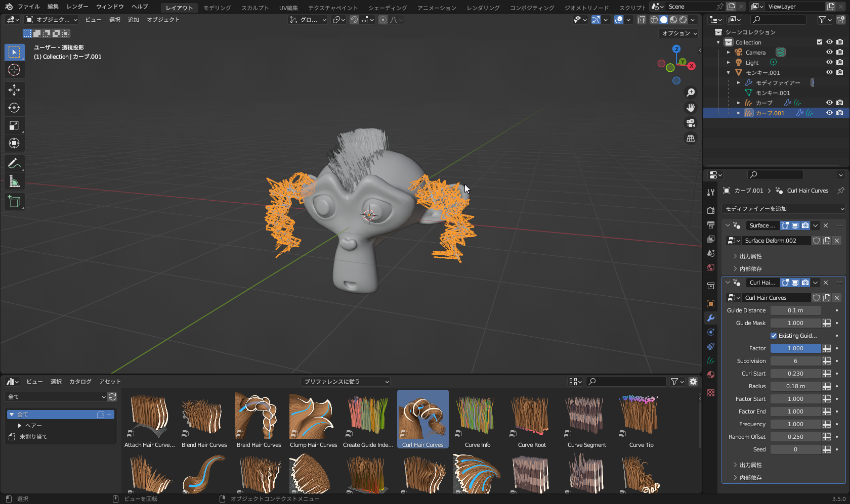Click the viewport zoom magnifier icon
The height and width of the screenshot is (504, 850).
pyautogui.click(x=691, y=93)
